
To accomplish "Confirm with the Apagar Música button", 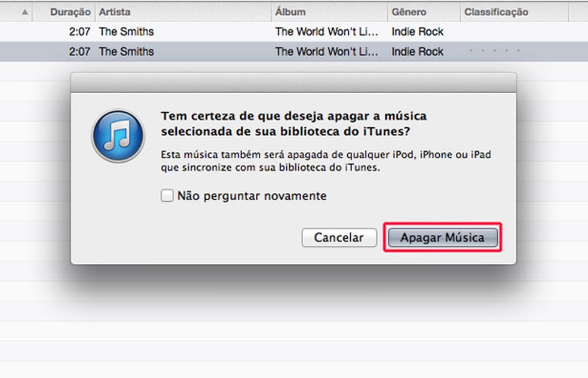I will tap(443, 238).
